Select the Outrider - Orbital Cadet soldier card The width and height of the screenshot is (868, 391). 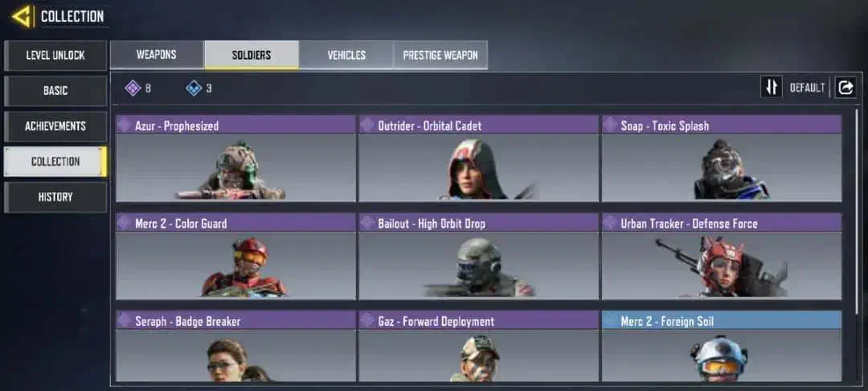(478, 158)
